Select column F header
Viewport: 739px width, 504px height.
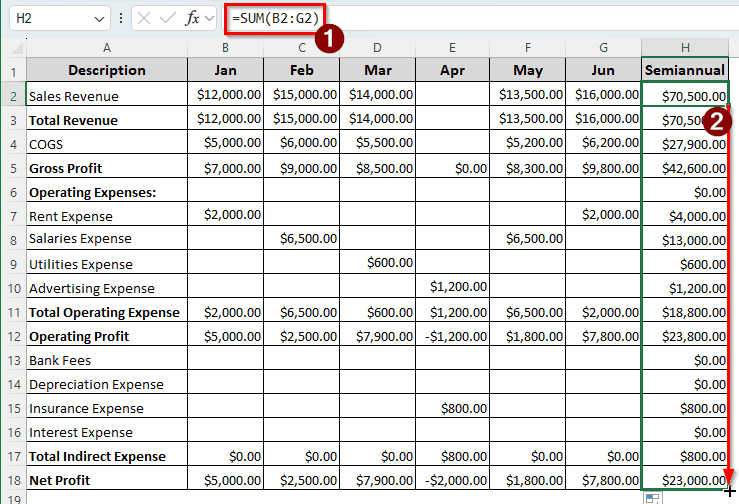(528, 48)
